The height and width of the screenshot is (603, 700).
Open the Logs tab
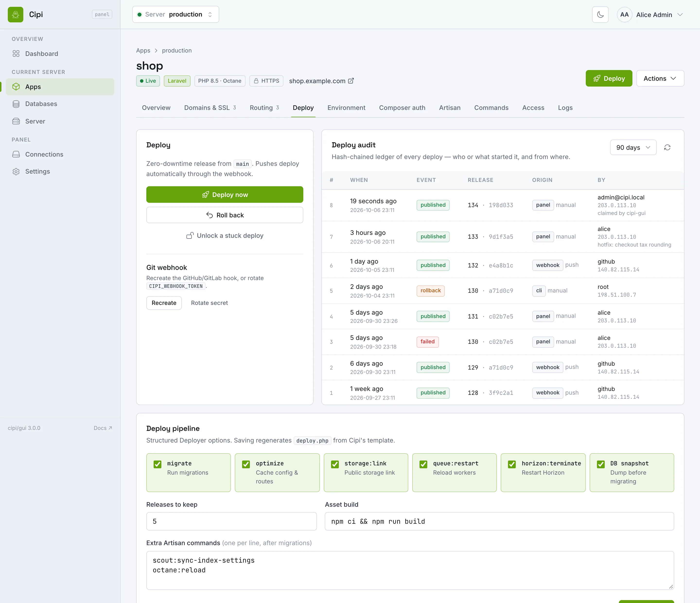pyautogui.click(x=565, y=108)
